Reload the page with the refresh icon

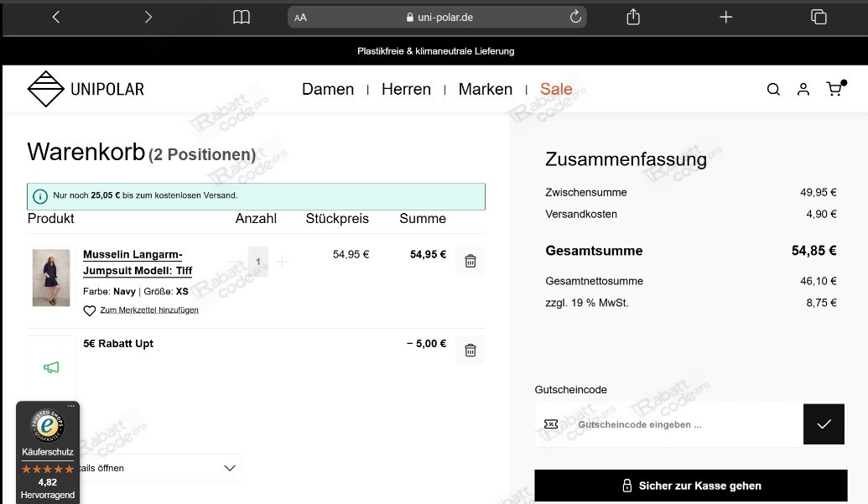pos(575,17)
